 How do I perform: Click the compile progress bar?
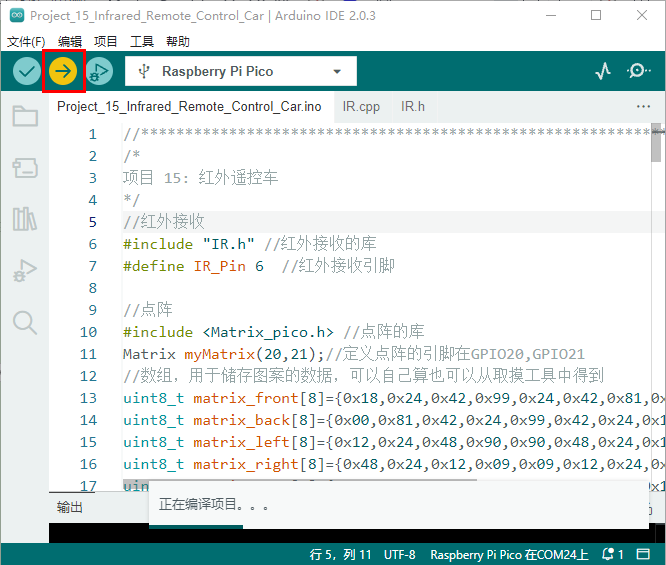[196, 527]
